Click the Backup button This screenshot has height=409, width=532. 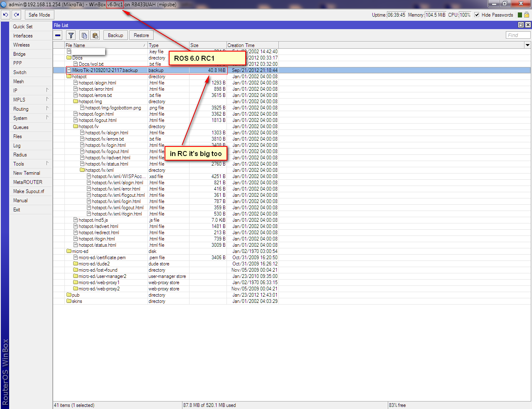click(116, 35)
